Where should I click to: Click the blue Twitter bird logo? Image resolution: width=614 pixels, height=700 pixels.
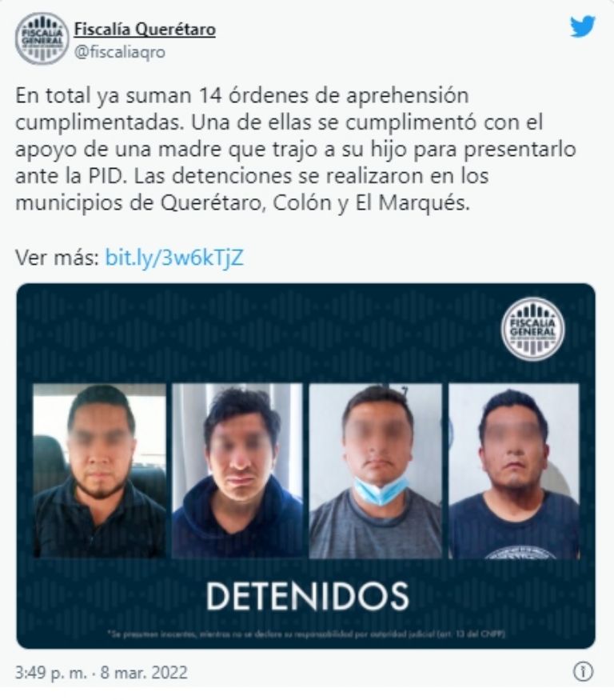pos(582,26)
